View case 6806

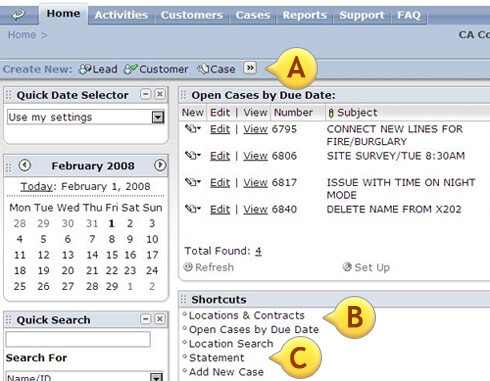click(x=255, y=156)
